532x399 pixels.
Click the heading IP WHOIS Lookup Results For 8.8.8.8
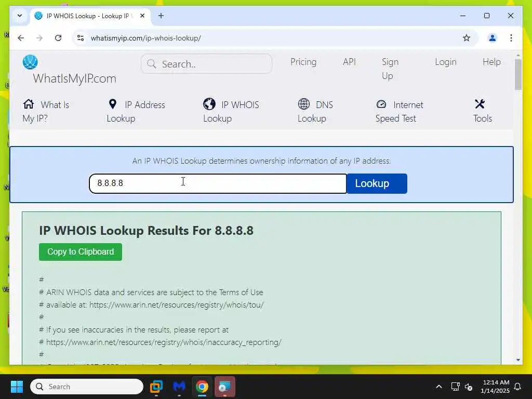[x=146, y=230]
